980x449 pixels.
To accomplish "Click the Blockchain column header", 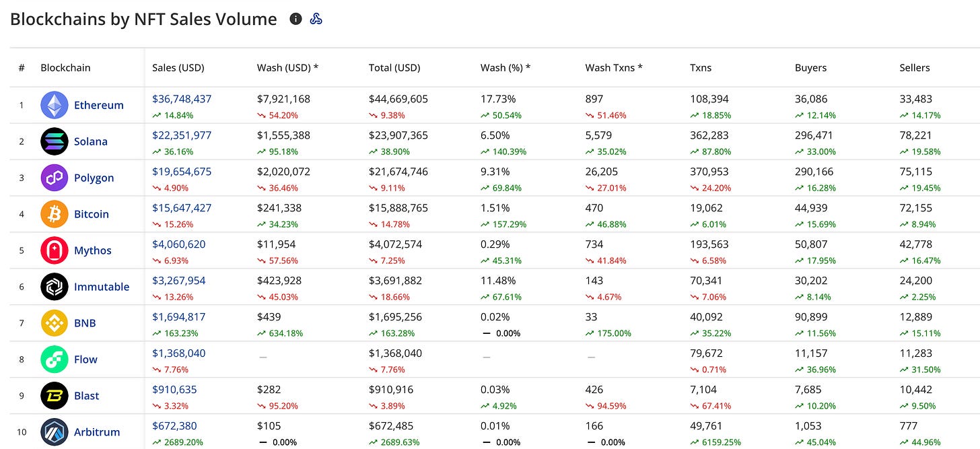I will click(65, 67).
